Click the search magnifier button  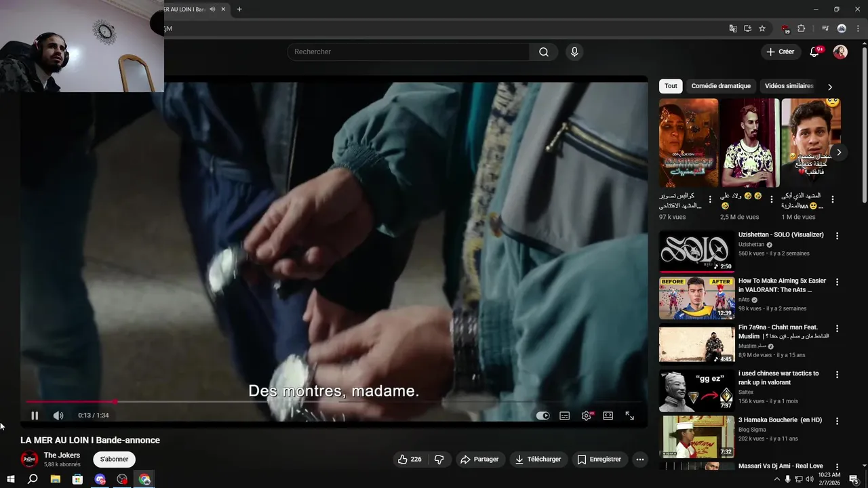[x=544, y=52]
